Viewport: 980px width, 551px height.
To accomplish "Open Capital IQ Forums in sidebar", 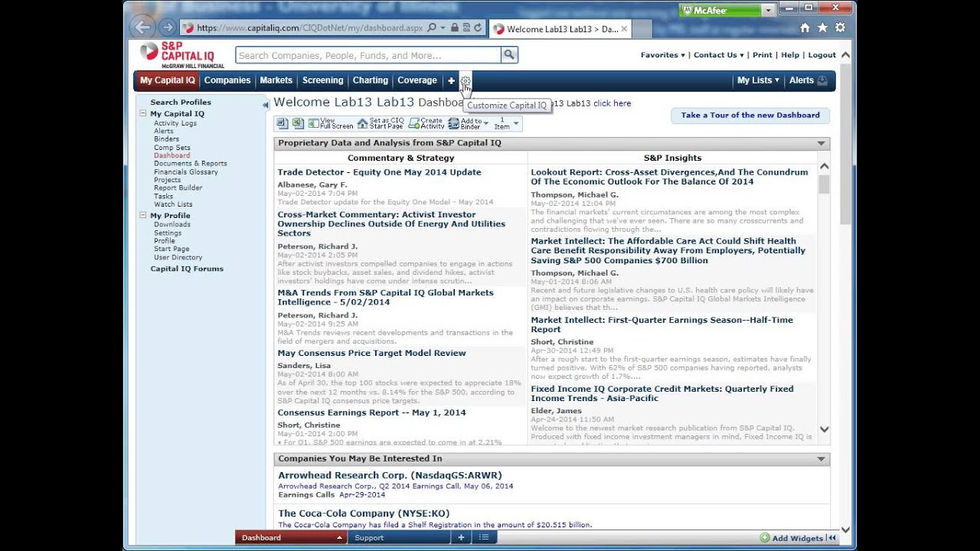I will (x=187, y=269).
